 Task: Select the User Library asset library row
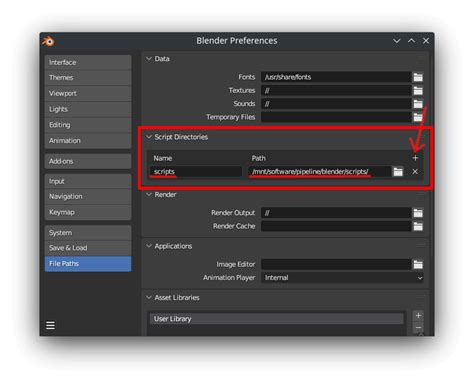click(277, 319)
